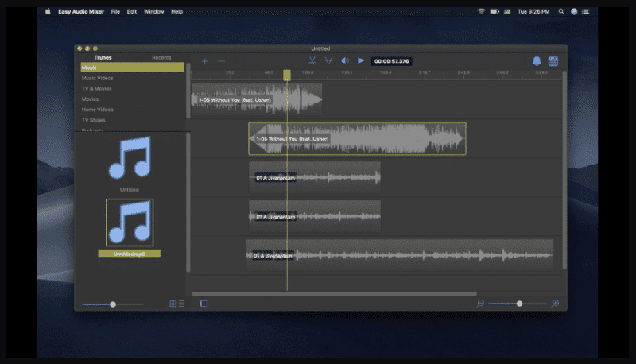Screen dimensions: 636x364
Task: Click the split clip icon beside scissors
Action: pos(328,61)
